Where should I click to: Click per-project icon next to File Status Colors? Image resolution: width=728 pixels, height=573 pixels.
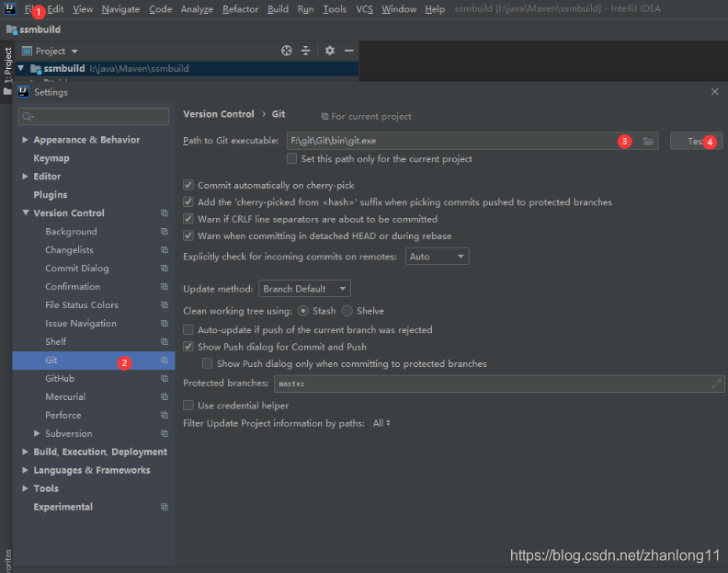click(x=165, y=304)
